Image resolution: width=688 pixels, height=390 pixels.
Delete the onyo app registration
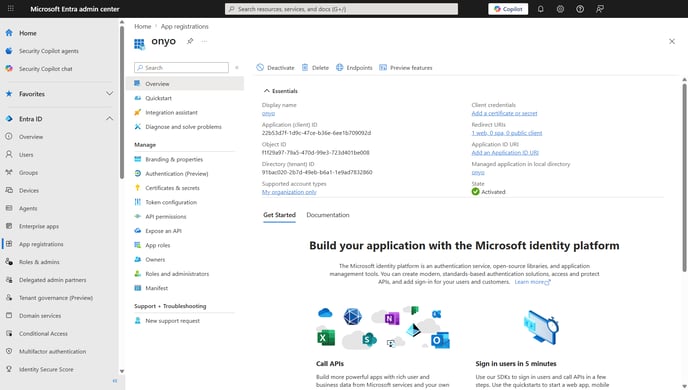pos(315,68)
